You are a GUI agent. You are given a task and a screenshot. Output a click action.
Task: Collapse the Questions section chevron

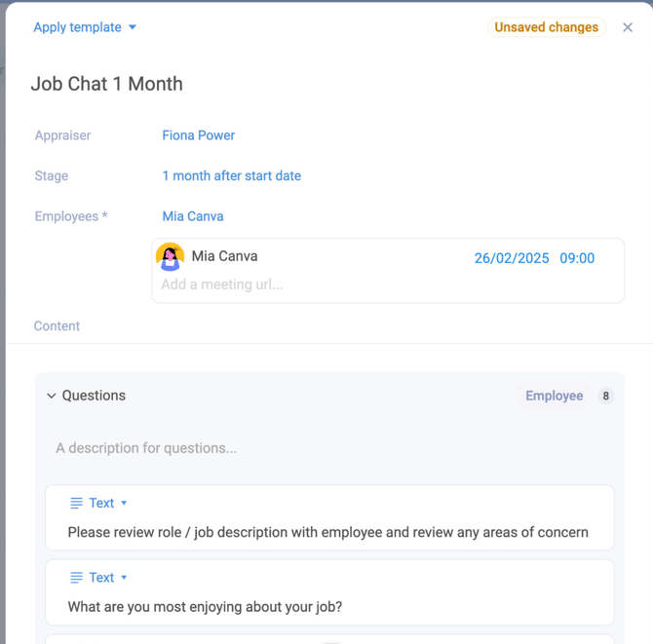click(x=52, y=396)
